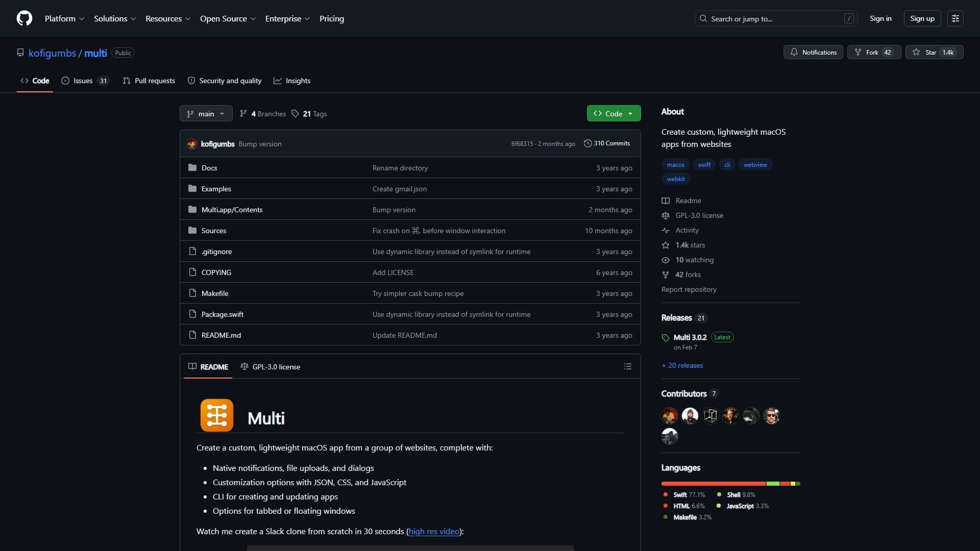Image resolution: width=980 pixels, height=551 pixels.
Task: Click the appearance settings icon in header
Action: coord(955,18)
